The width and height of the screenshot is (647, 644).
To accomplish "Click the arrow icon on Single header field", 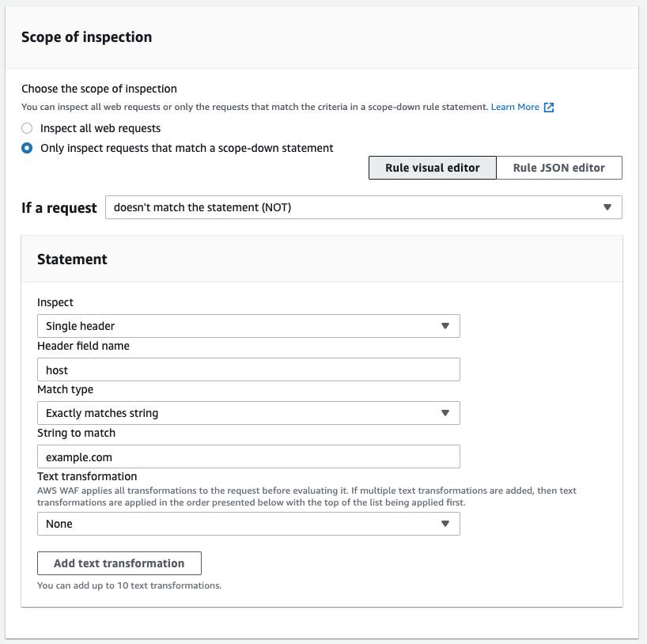I will pos(445,326).
